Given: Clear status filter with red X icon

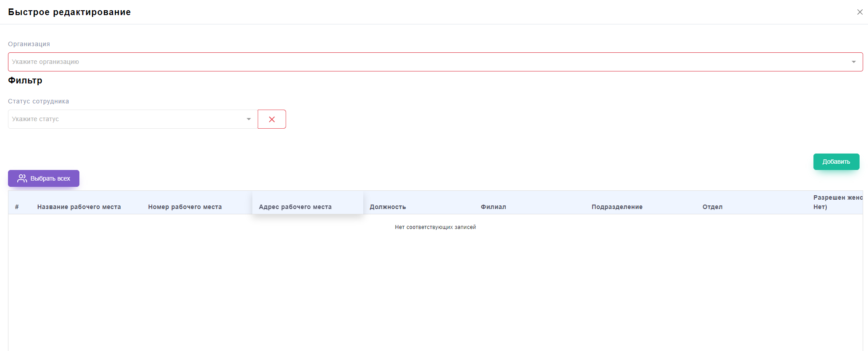Looking at the screenshot, I should point(272,119).
